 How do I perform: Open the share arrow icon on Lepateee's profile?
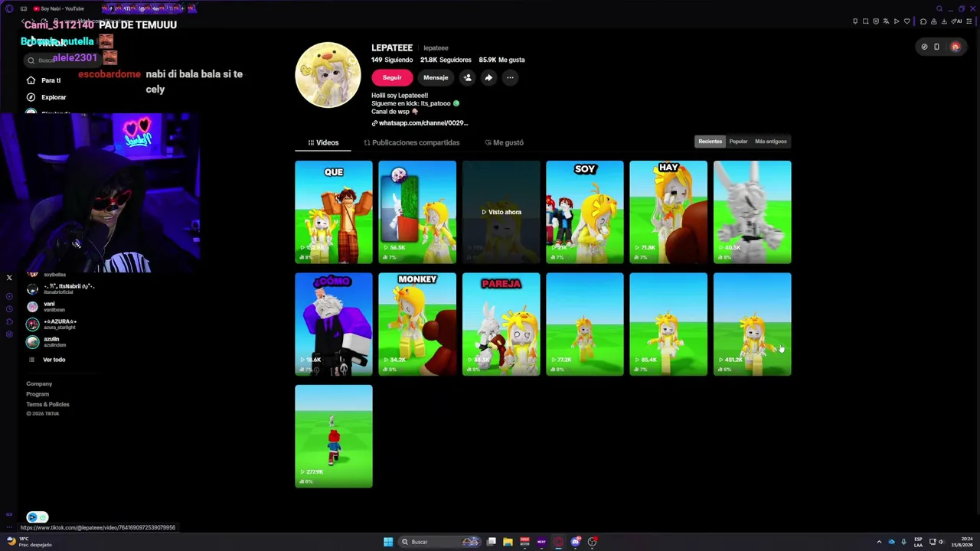(488, 77)
